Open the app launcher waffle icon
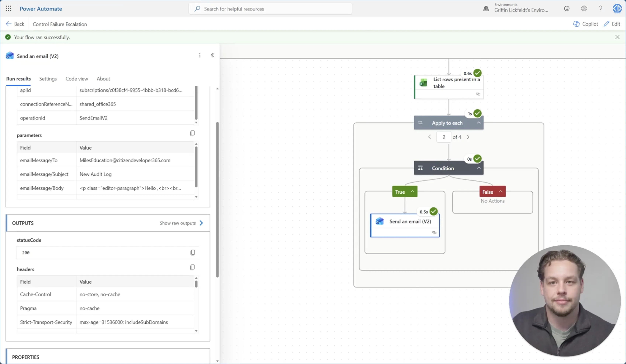This screenshot has height=364, width=626. pyautogui.click(x=8, y=8)
